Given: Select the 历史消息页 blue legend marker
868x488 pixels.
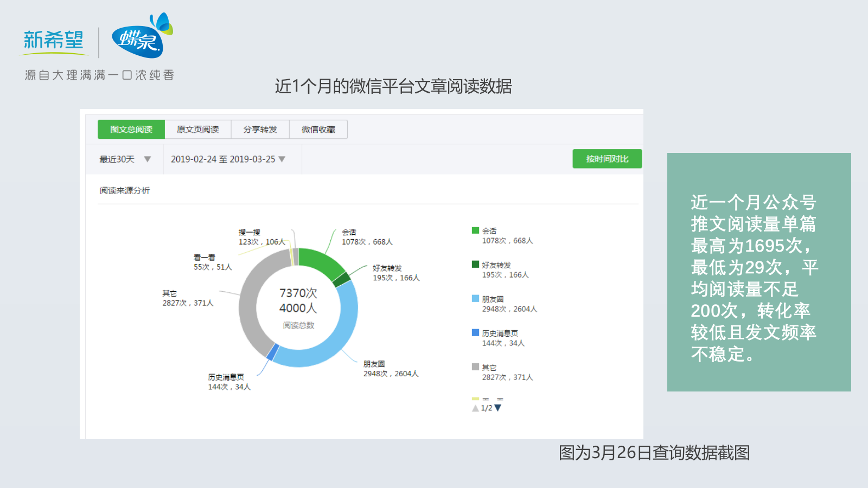Looking at the screenshot, I should pyautogui.click(x=475, y=332).
